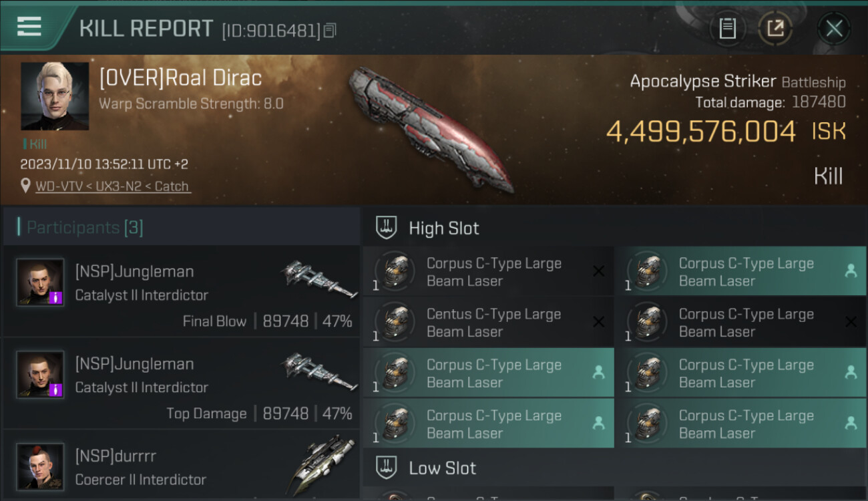
Task: Close the Kill Report window
Action: (834, 29)
